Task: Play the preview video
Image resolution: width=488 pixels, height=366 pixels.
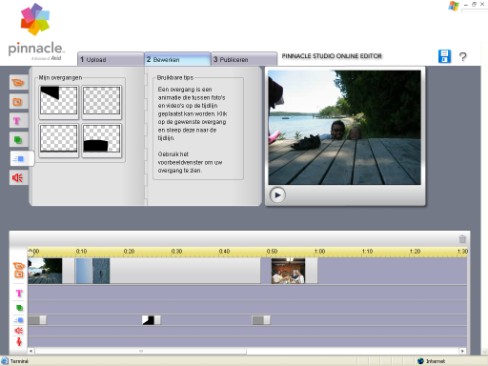Action: (x=277, y=195)
